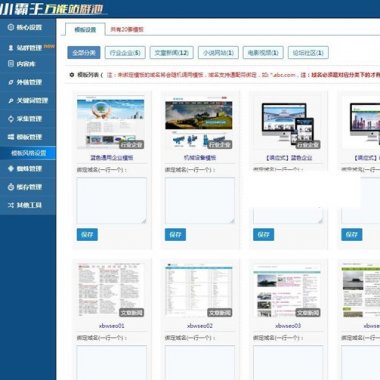Open 蜘蛛管理 via its spider icon
This screenshot has width=380, height=380.
coord(11,168)
